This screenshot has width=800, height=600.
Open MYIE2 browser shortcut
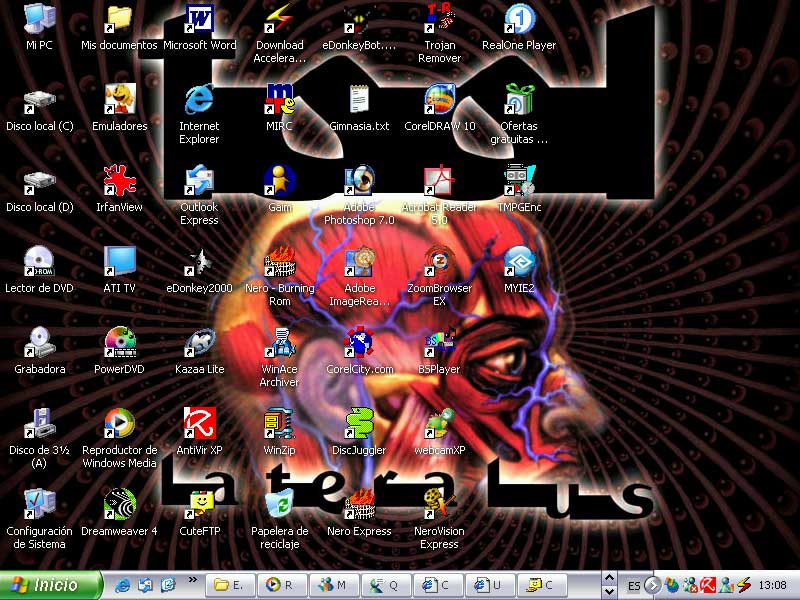[x=519, y=262]
